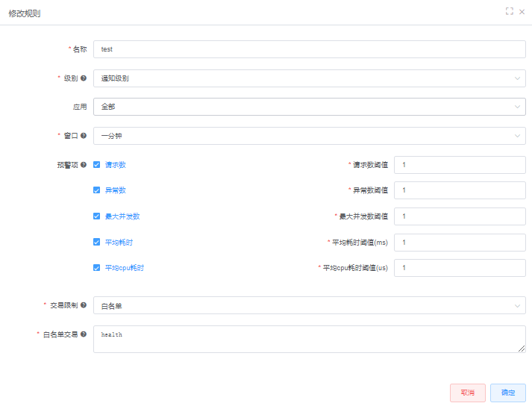Click the 请求数 label text
Screen dimensions: 532x409
tap(116, 165)
